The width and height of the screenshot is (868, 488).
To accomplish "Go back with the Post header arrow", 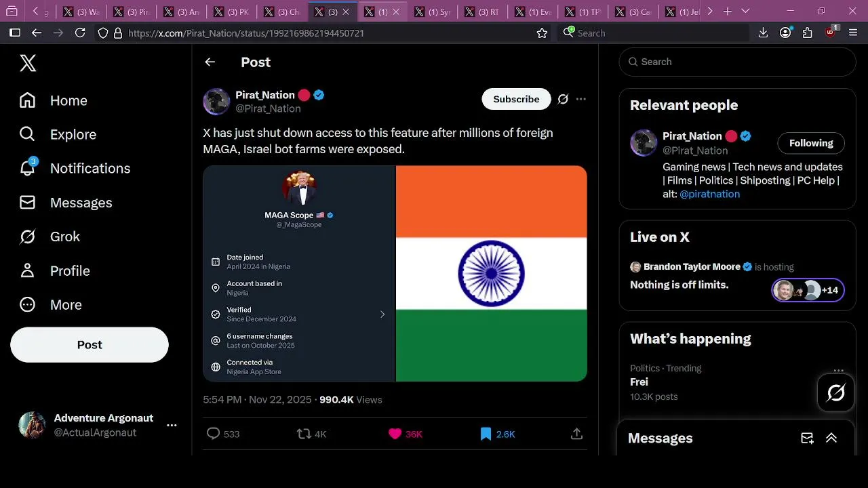I will tap(210, 62).
